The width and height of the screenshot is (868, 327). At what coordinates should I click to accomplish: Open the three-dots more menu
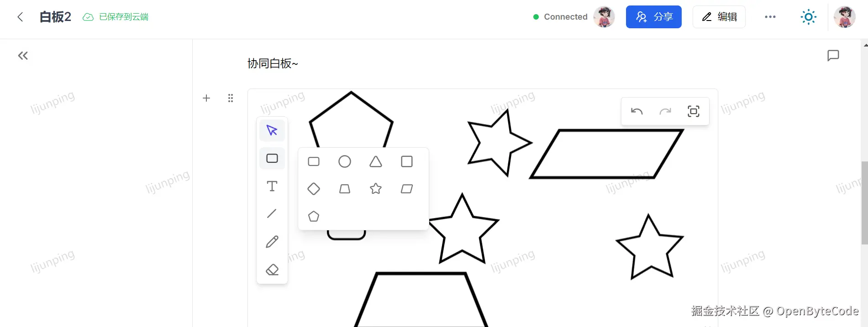770,17
